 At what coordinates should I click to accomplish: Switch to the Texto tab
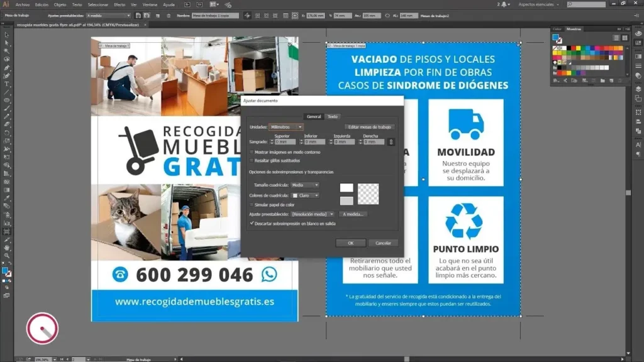[333, 116]
